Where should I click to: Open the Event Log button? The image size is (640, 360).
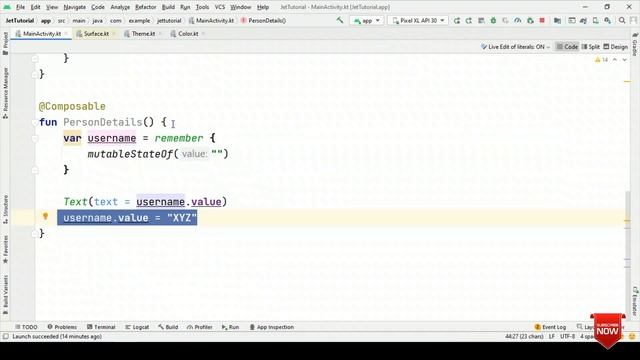(x=550, y=327)
